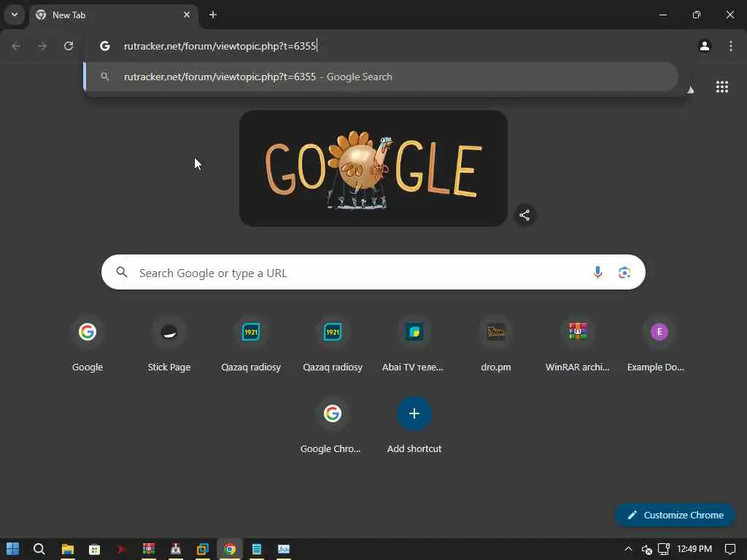Open the Chrome profile icon
This screenshot has height=560, width=747.
click(x=705, y=46)
